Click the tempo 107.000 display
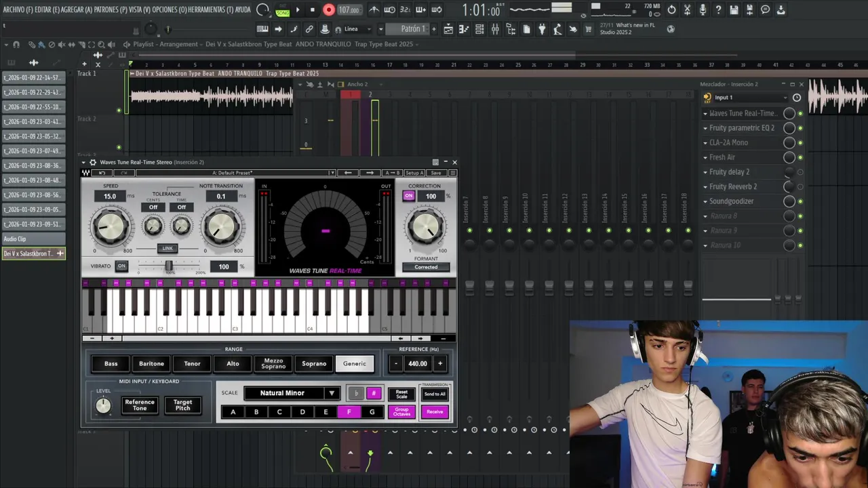 [349, 9]
